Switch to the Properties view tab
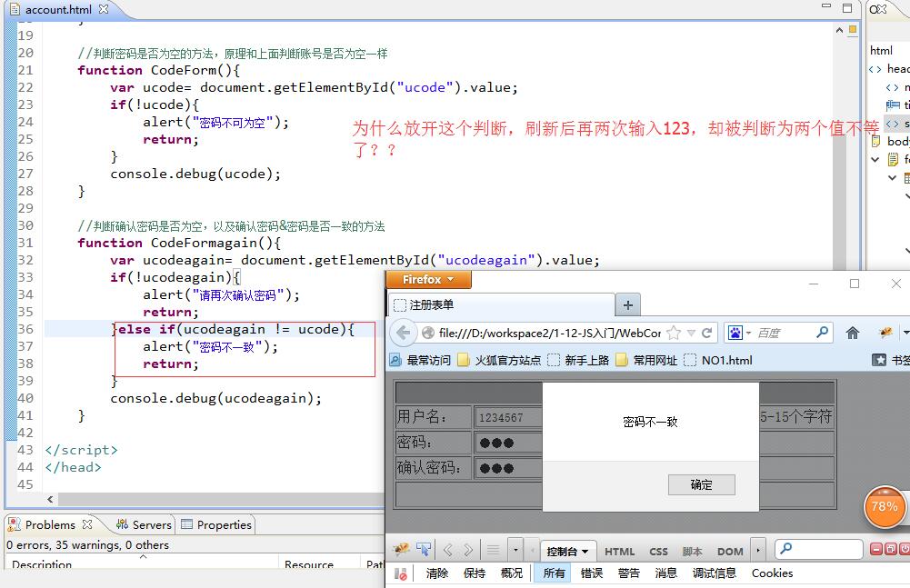910x588 pixels. [x=216, y=524]
